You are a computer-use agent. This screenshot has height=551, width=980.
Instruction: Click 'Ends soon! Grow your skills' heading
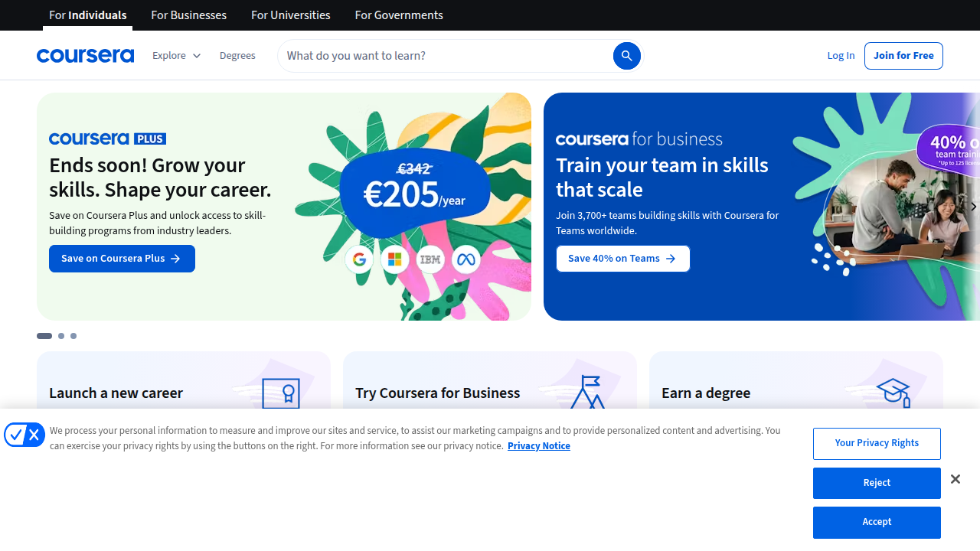[160, 178]
